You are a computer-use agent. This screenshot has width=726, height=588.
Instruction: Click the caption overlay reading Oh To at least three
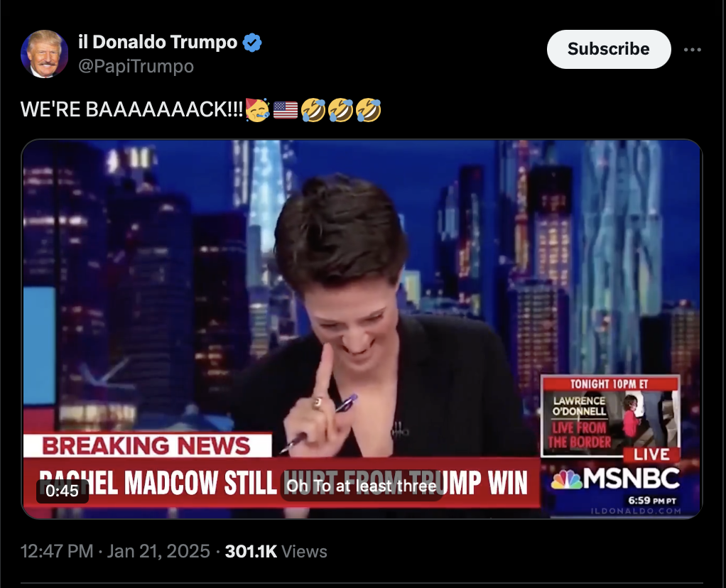click(362, 486)
